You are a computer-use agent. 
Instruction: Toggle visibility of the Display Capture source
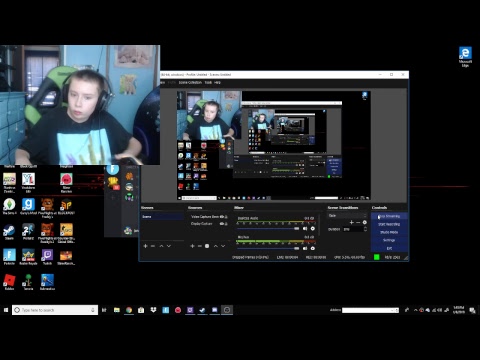click(222, 224)
